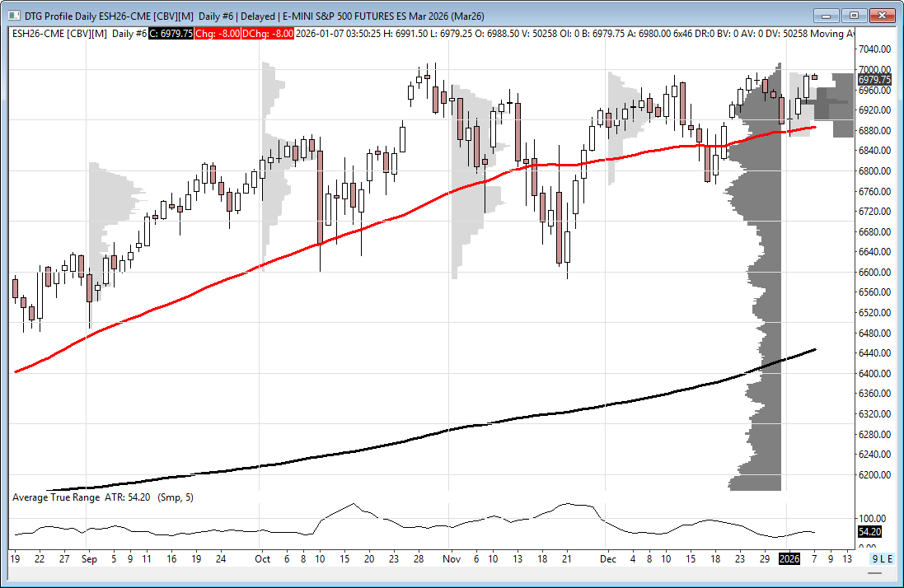Click the Oct label on date axis
Image resolution: width=904 pixels, height=588 pixels.
262,558
